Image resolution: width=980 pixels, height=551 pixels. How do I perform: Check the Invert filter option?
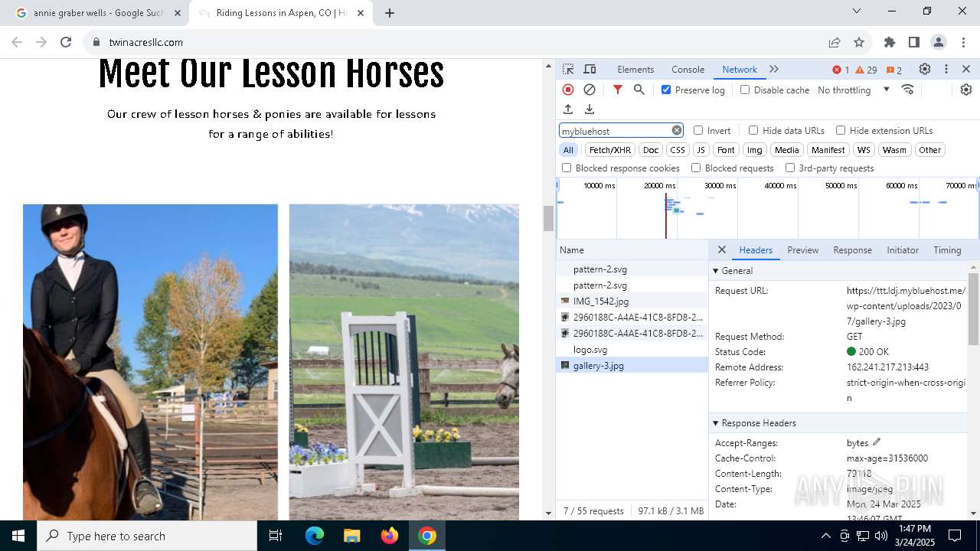coord(698,130)
